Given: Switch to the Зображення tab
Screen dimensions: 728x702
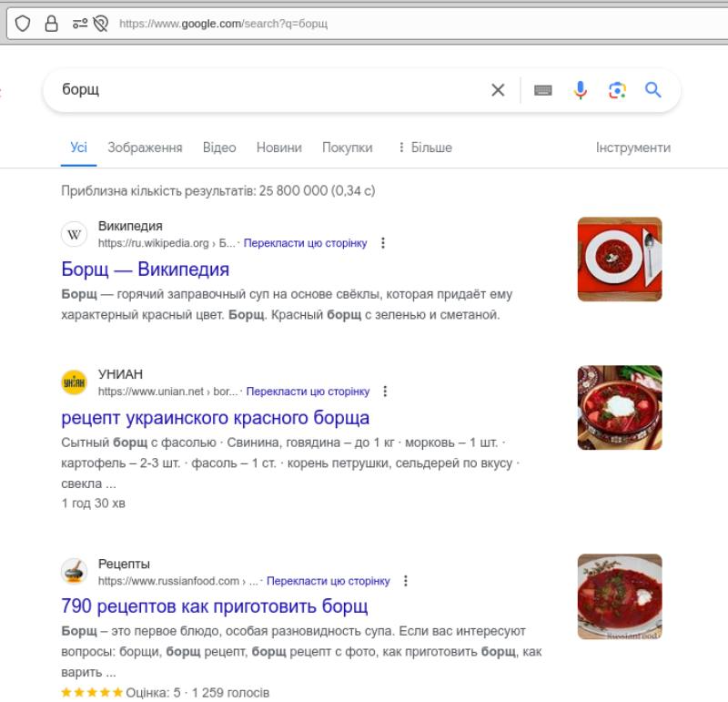Looking at the screenshot, I should tap(146, 148).
